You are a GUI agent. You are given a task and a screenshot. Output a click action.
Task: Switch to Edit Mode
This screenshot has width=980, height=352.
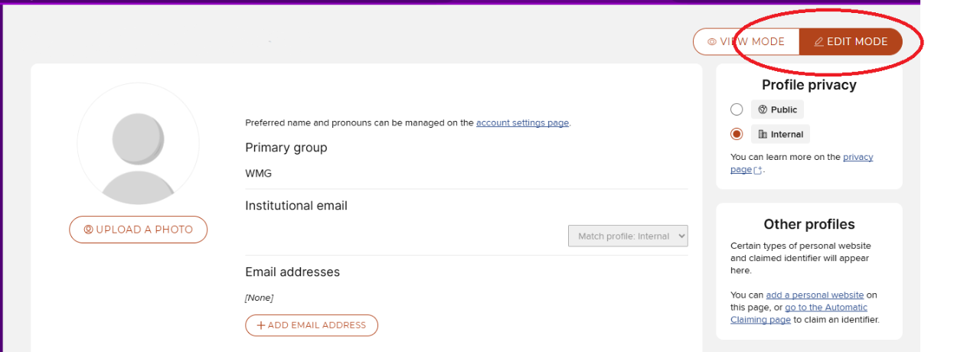851,42
